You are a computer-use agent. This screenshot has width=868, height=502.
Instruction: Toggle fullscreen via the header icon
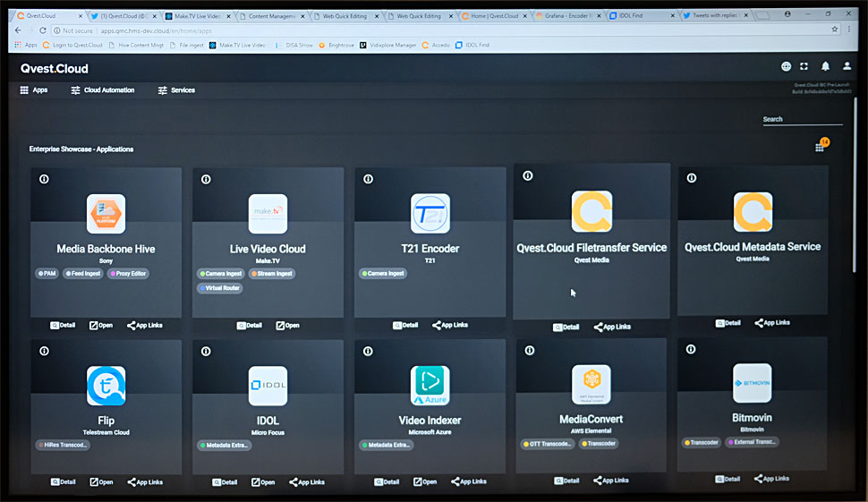coord(804,66)
